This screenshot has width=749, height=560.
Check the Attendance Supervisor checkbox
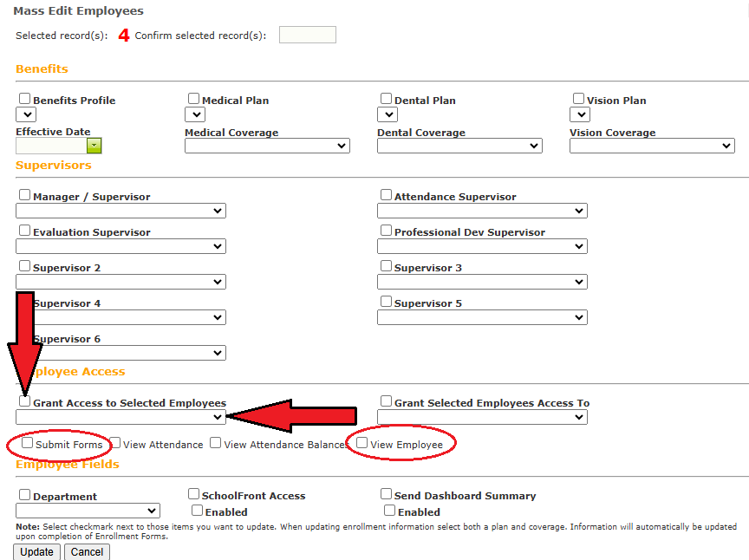[x=386, y=195]
